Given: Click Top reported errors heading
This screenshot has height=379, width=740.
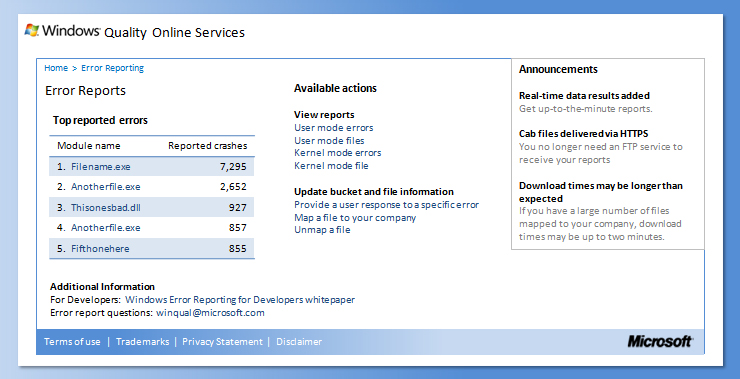Looking at the screenshot, I should 100,120.
